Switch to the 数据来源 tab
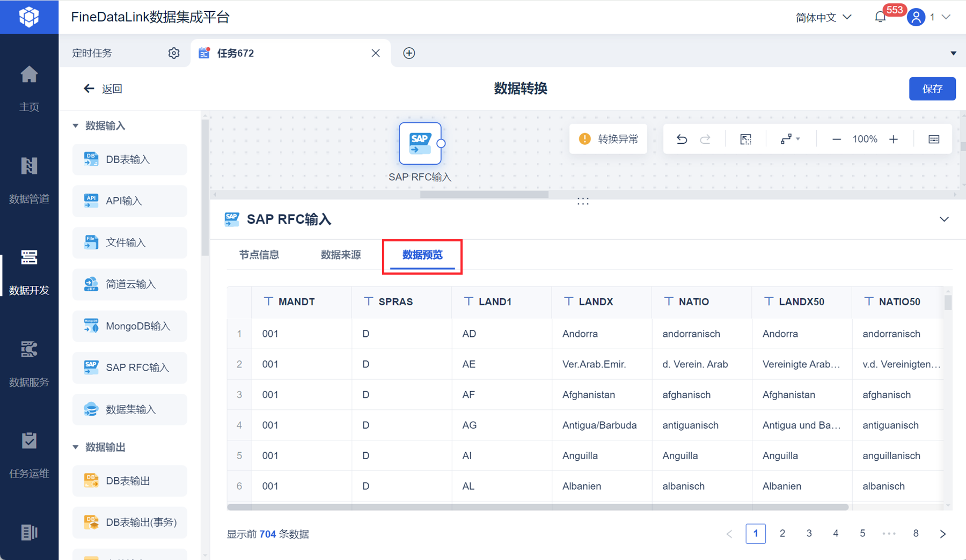This screenshot has height=560, width=966. click(x=341, y=255)
